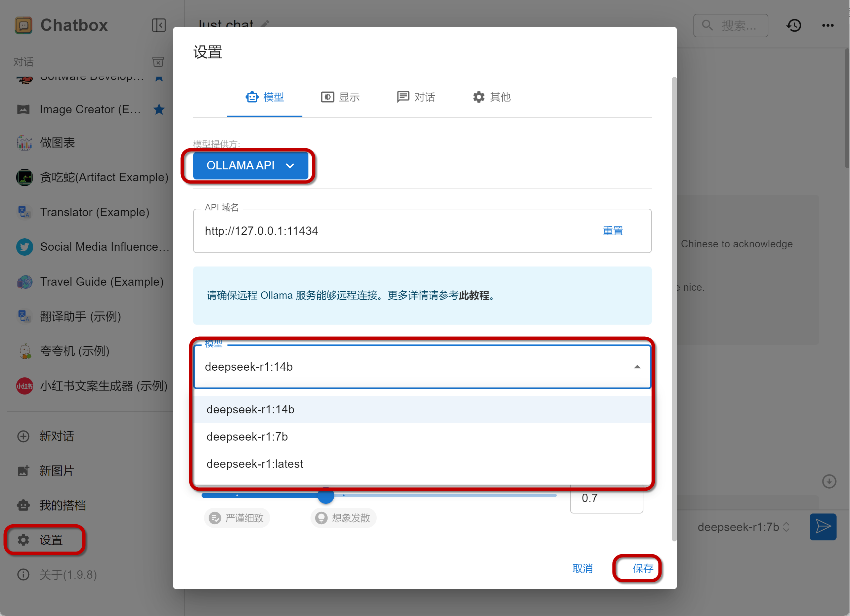Click 关于(1.9.8) about entry
This screenshot has height=616, width=850.
(x=57, y=574)
